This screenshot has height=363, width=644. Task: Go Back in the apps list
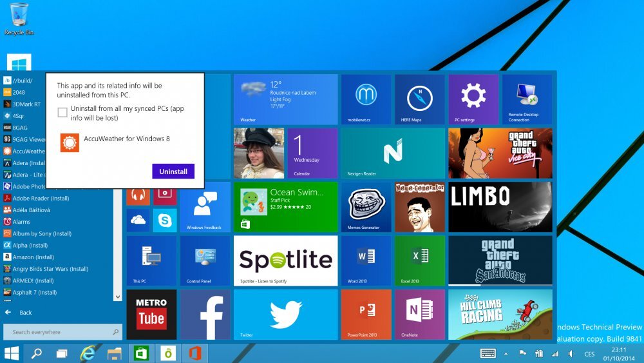click(x=19, y=313)
